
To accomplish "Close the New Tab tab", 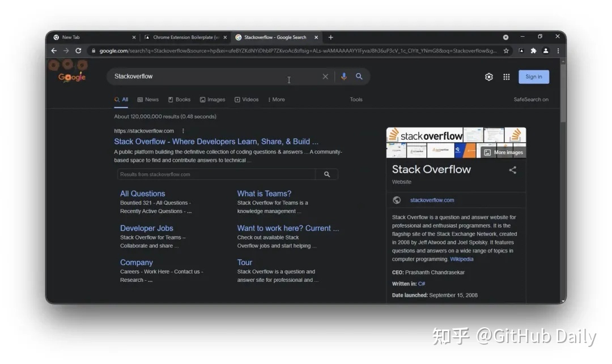I will (x=134, y=37).
